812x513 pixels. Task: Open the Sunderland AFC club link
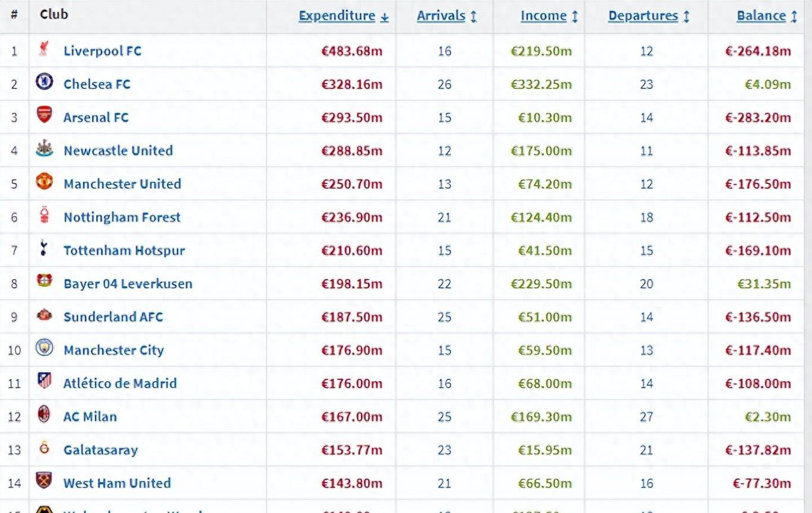113,317
